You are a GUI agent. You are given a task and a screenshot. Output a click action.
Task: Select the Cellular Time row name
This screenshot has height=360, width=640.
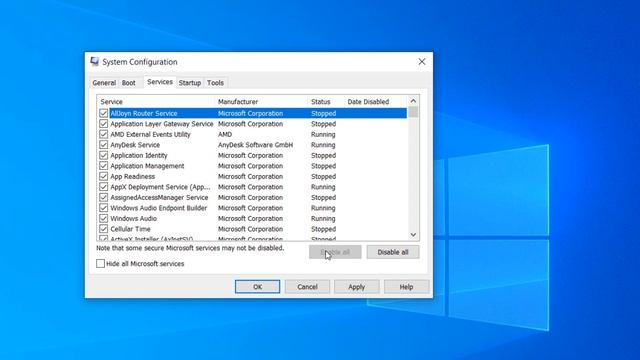click(x=130, y=229)
